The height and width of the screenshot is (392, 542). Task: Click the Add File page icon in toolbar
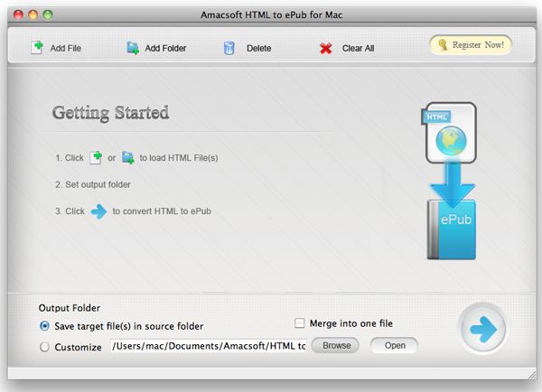(37, 48)
